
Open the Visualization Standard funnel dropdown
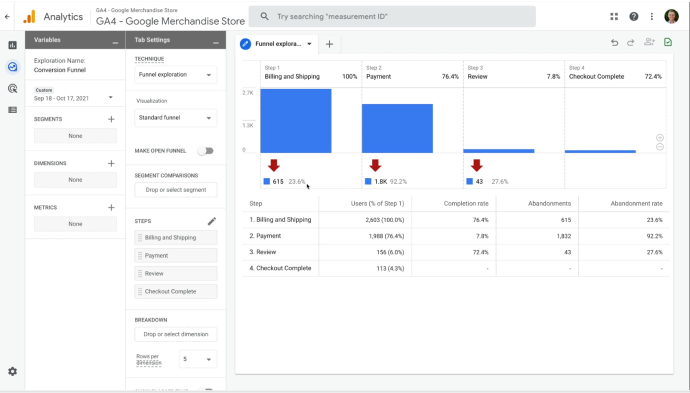(176, 118)
